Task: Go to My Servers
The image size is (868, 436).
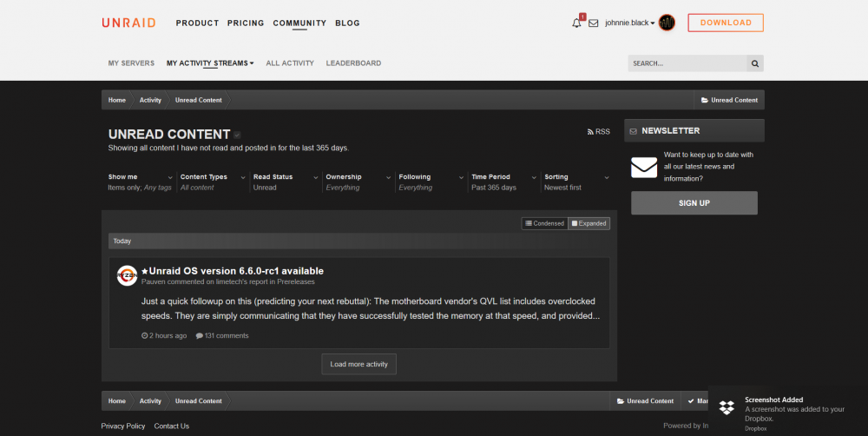Action: coord(131,63)
